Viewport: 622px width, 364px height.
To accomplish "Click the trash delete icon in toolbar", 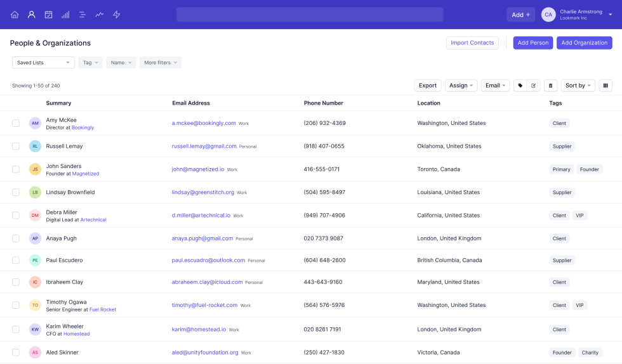I will [x=550, y=86].
